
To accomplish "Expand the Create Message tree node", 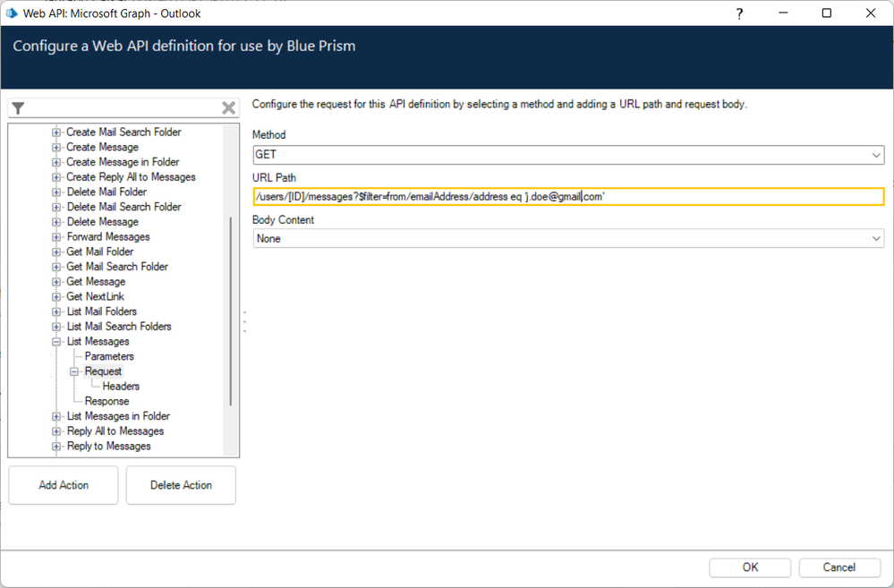I will (x=57, y=148).
